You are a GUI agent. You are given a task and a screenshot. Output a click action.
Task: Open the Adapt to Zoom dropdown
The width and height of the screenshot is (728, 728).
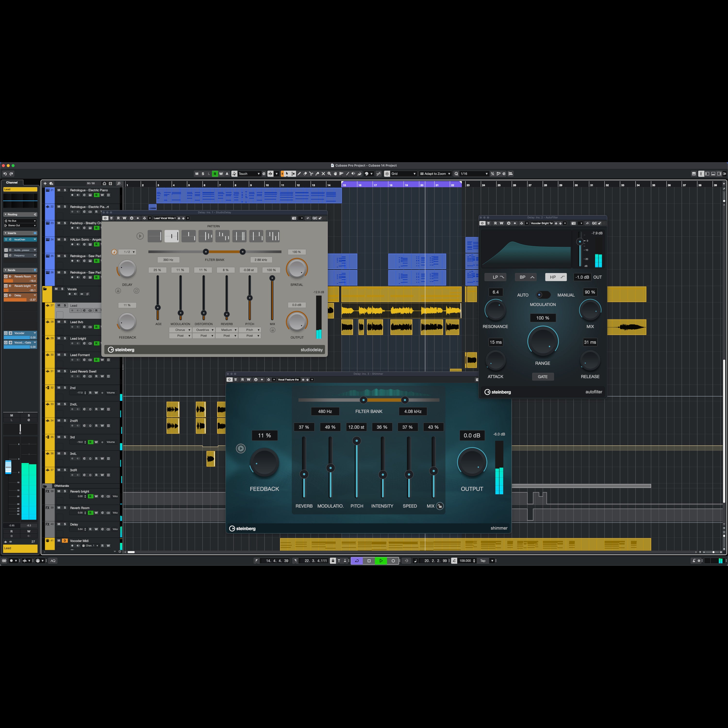click(435, 174)
